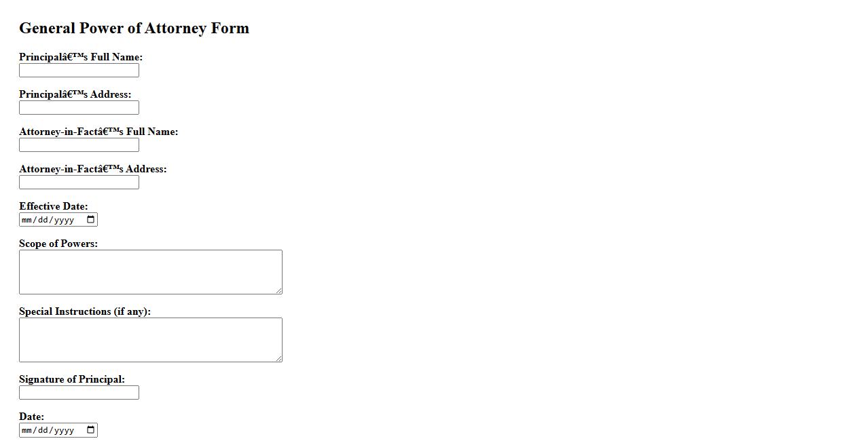
Task: Click the "Effective Date:" label text
Action: (54, 206)
